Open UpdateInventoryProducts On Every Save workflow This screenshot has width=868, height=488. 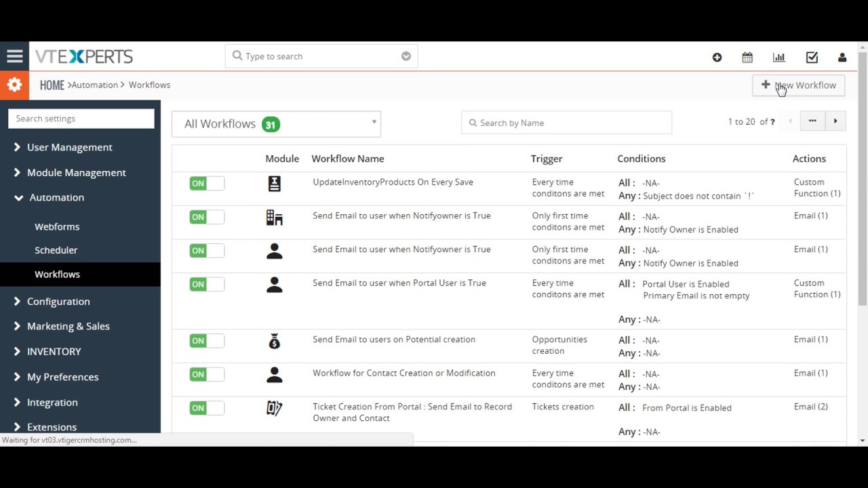393,182
